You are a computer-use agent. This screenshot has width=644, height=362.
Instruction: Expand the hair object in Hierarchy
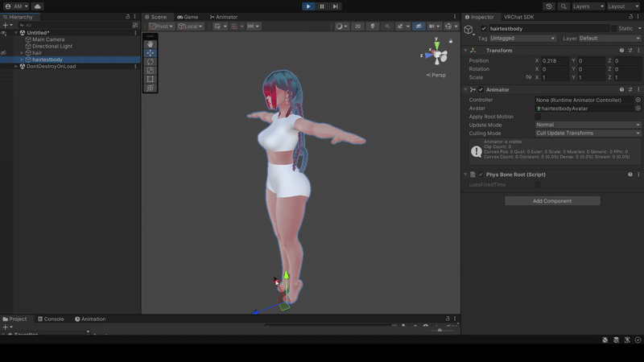pos(23,53)
